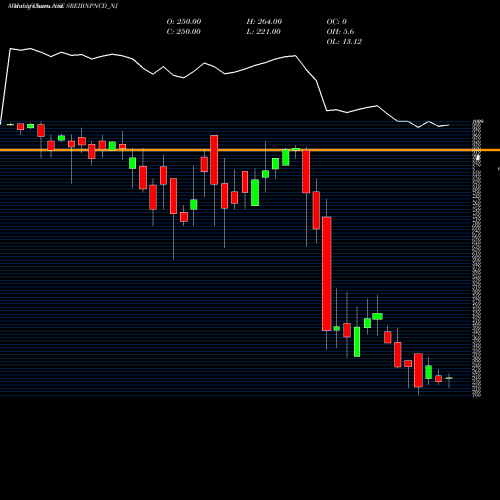Click the white indicator line above the chart
Screen dimensions: 500x500
click(225, 87)
